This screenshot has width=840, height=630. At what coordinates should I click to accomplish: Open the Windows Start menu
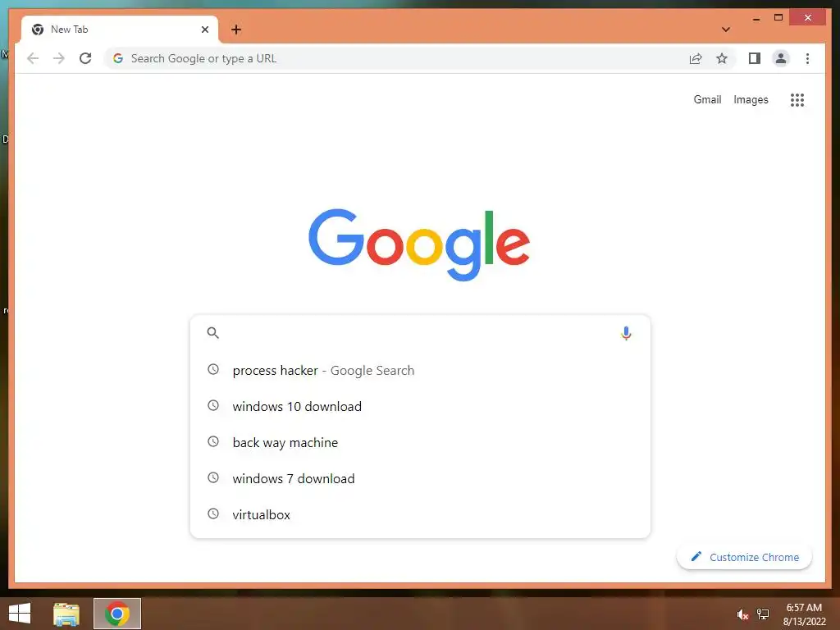(x=20, y=614)
